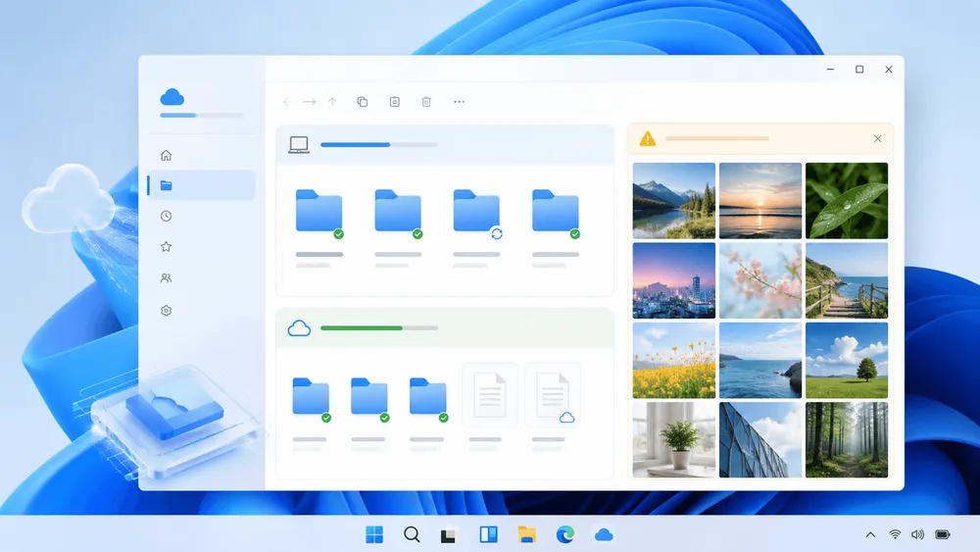Minimize the cloud storage window
Image resolution: width=980 pixels, height=552 pixels.
(830, 70)
